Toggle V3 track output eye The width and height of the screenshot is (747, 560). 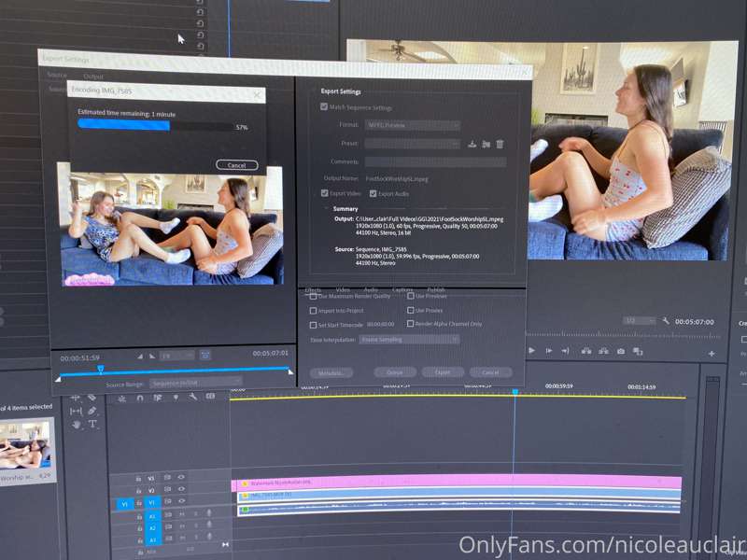point(181,477)
